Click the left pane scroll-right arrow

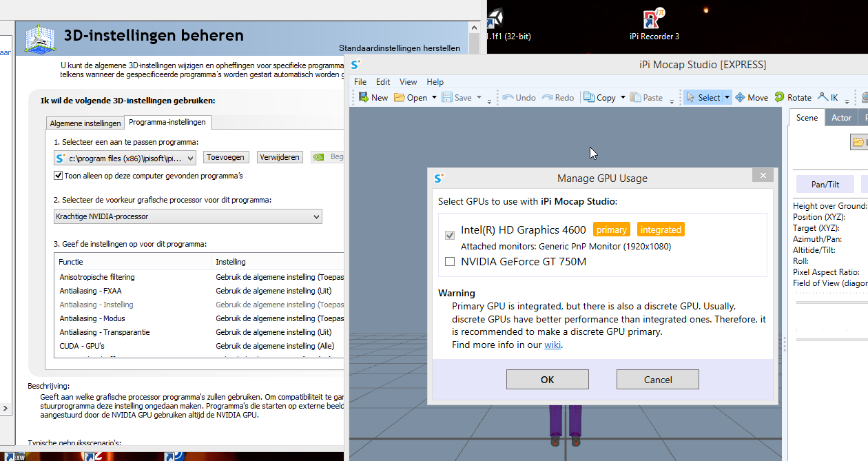click(x=6, y=408)
